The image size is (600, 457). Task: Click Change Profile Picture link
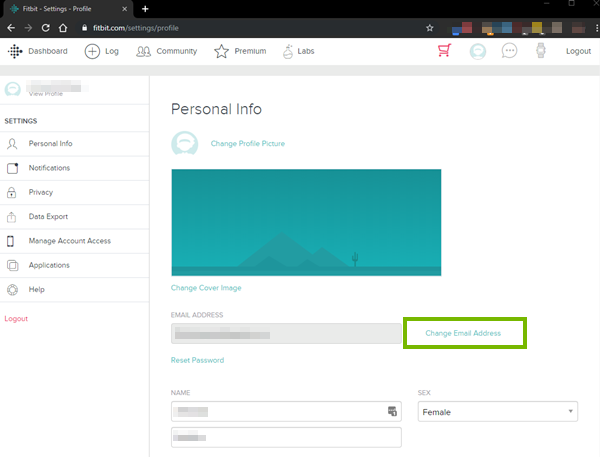tap(248, 144)
